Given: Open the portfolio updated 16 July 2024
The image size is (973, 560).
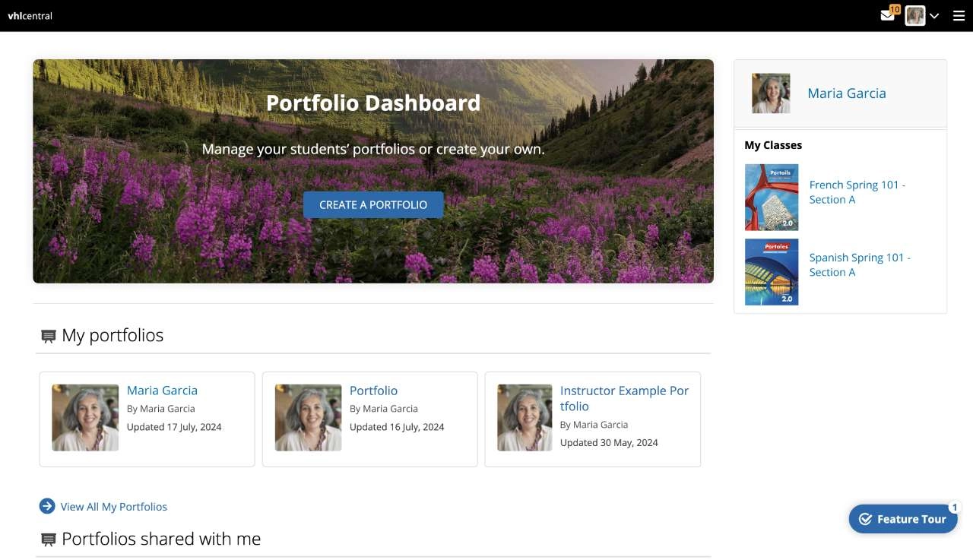Looking at the screenshot, I should 373,390.
